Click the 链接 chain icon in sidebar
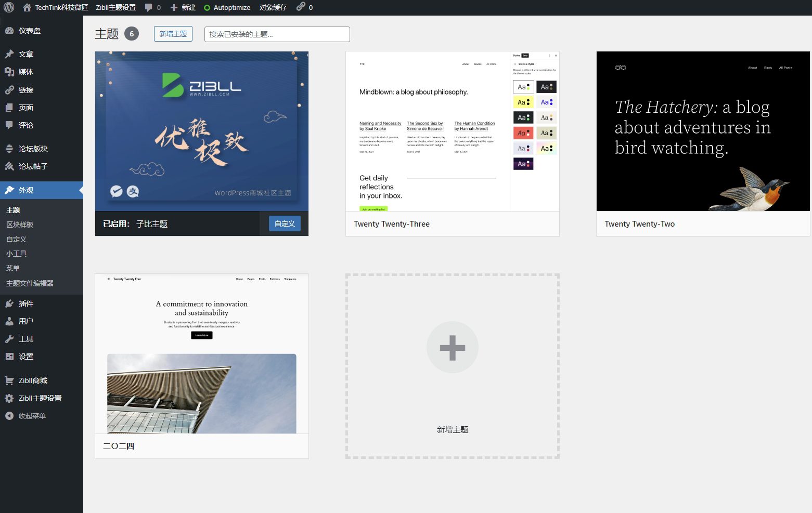Viewport: 812px width, 513px height. click(9, 90)
